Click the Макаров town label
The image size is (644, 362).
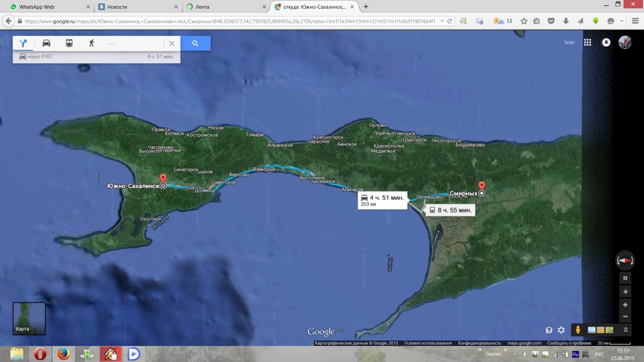[x=352, y=189]
